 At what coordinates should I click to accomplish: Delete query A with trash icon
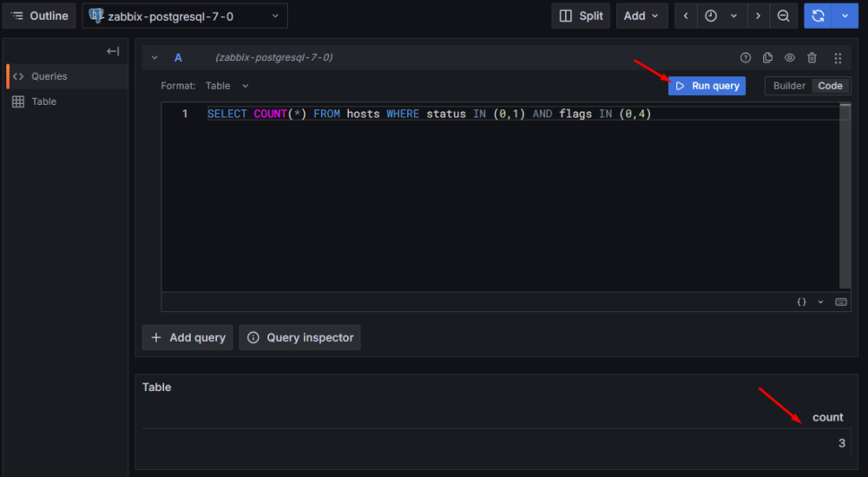(812, 58)
